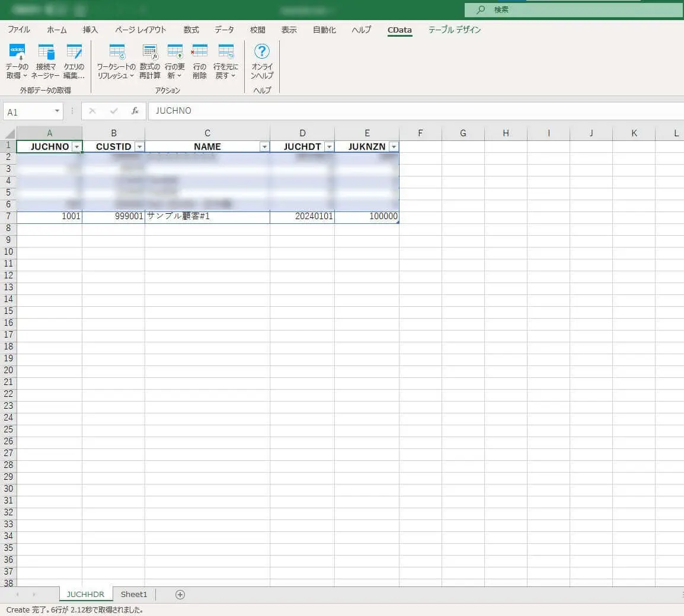Image resolution: width=684 pixels, height=616 pixels.
Task: Open the データの取得 (Get Data) tool
Action: tap(17, 61)
